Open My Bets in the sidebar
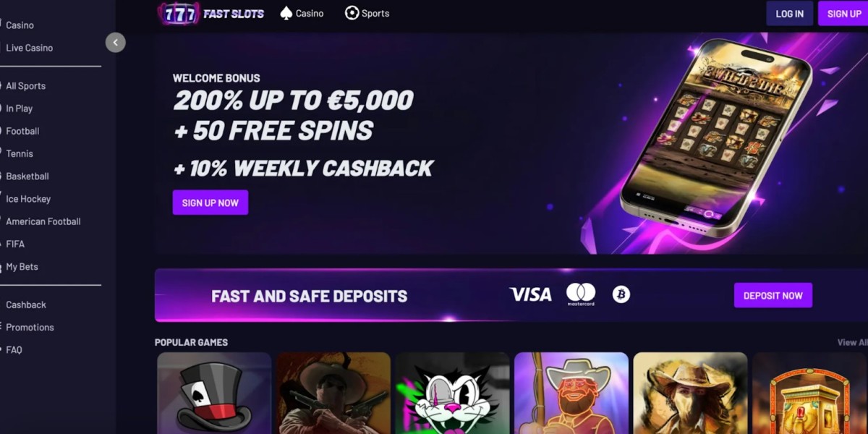The image size is (868, 434). 22,267
